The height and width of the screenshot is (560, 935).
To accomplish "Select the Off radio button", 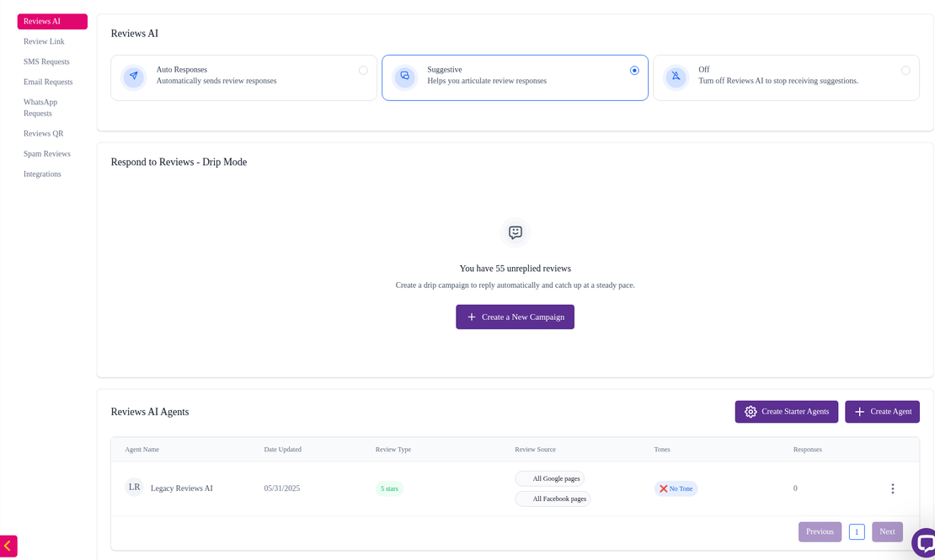I will pos(906,71).
